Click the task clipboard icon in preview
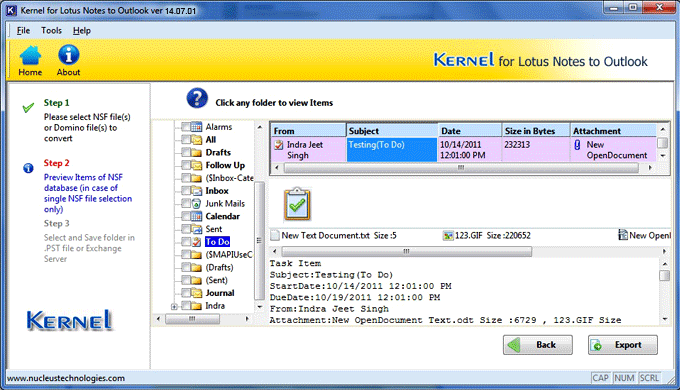 tap(297, 204)
